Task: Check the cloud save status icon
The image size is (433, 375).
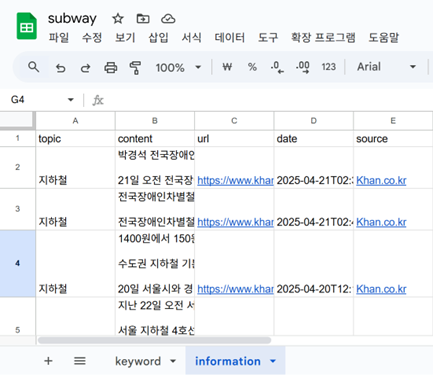Action: tap(168, 19)
